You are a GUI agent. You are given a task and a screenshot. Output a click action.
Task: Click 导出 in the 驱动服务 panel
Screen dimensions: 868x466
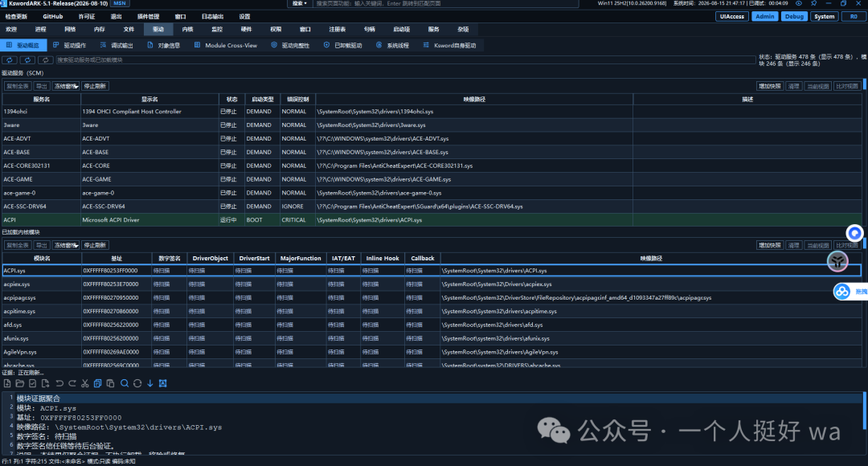(x=42, y=86)
